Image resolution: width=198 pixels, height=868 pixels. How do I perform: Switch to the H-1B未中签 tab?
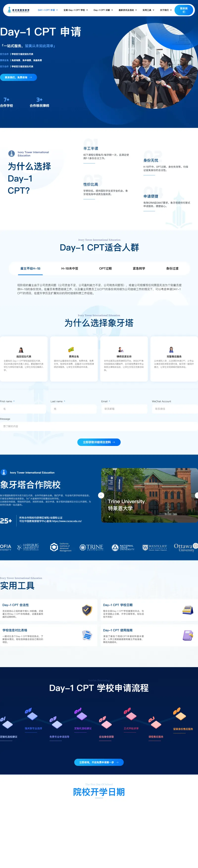pos(70,269)
